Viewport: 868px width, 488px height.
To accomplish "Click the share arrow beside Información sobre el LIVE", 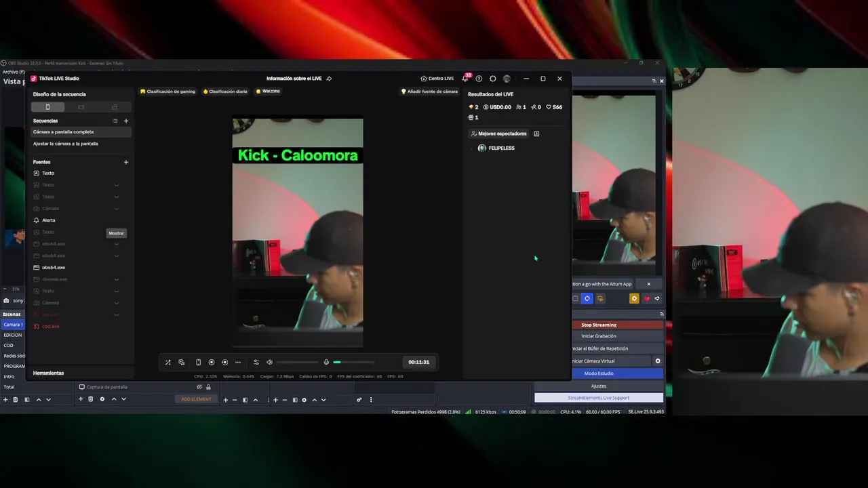I will [x=329, y=79].
